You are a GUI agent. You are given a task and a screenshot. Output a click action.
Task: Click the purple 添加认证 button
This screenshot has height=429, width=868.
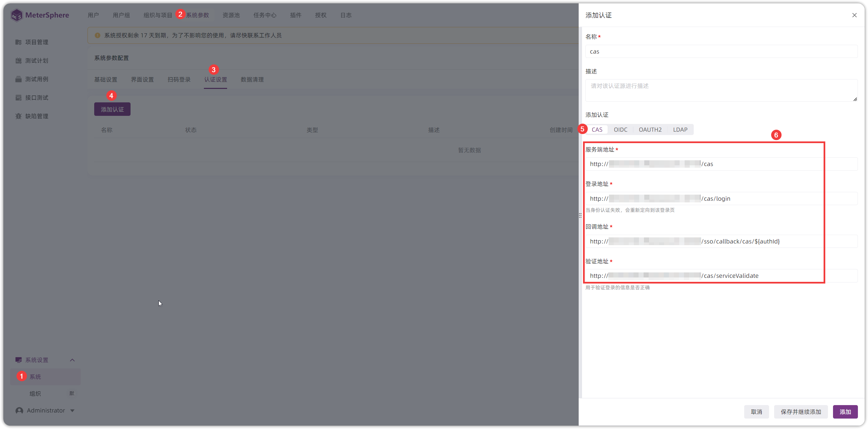point(112,109)
